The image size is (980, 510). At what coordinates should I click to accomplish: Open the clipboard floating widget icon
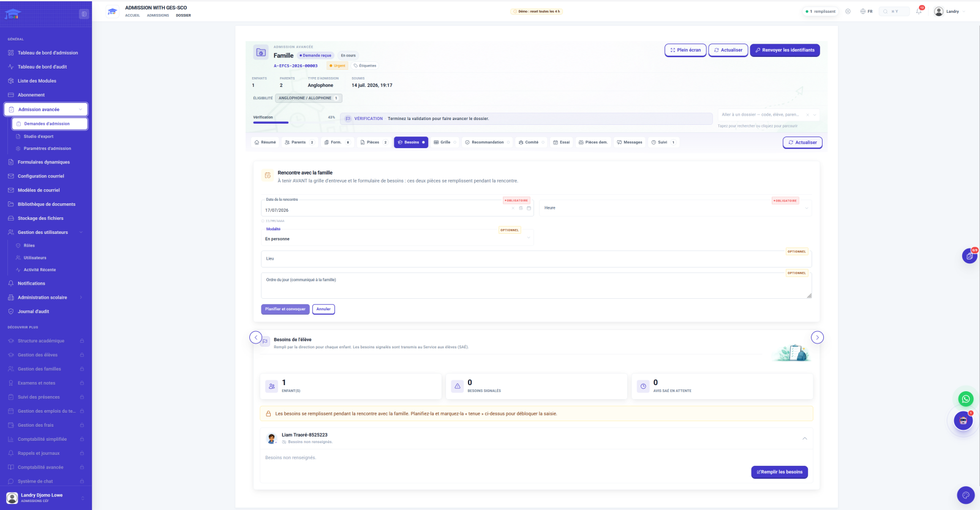tap(969, 257)
